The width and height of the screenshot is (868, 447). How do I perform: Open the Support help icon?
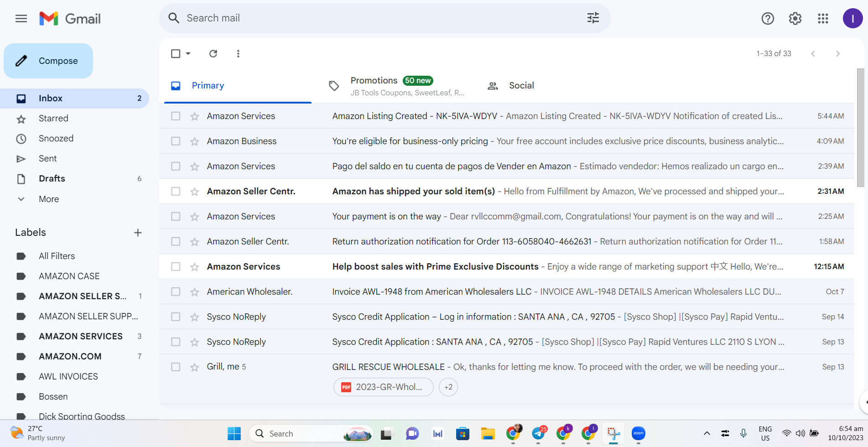tap(768, 18)
